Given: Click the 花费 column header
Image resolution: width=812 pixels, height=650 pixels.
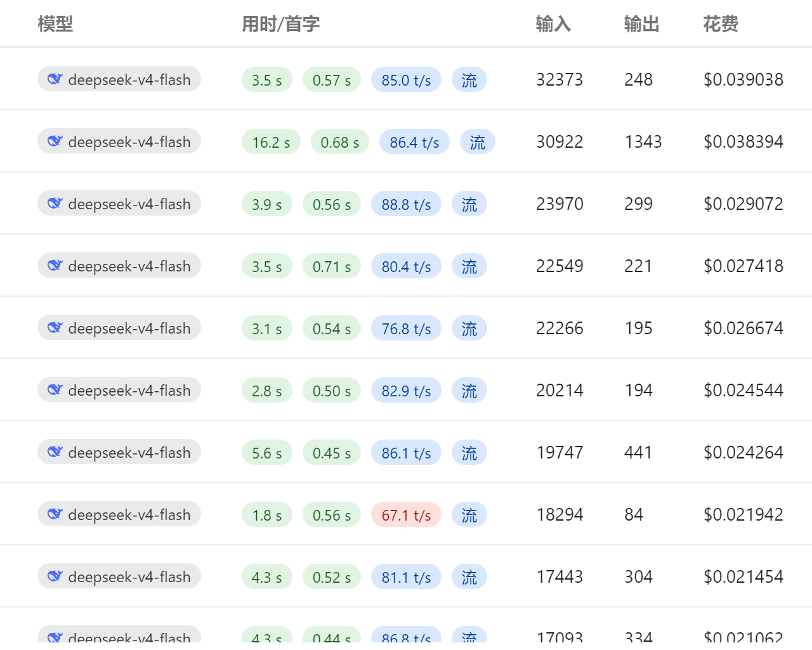Looking at the screenshot, I should click(x=721, y=24).
